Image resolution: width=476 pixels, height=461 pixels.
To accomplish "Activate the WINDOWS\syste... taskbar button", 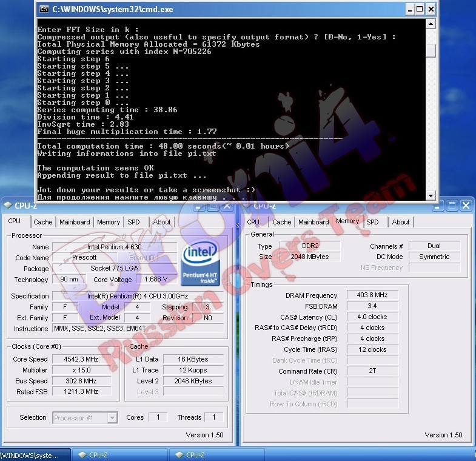I will [35, 455].
